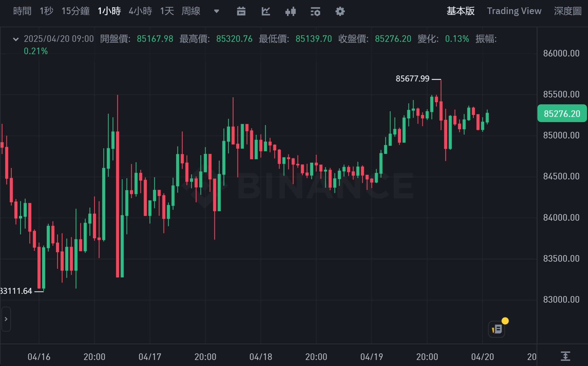Select the 1秒 interval
The image size is (588, 366).
(46, 11)
